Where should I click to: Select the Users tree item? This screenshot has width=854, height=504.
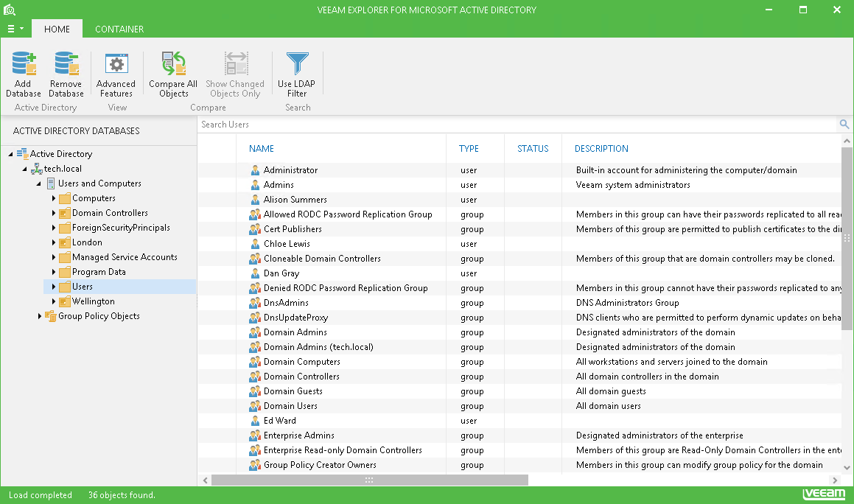(119, 287)
